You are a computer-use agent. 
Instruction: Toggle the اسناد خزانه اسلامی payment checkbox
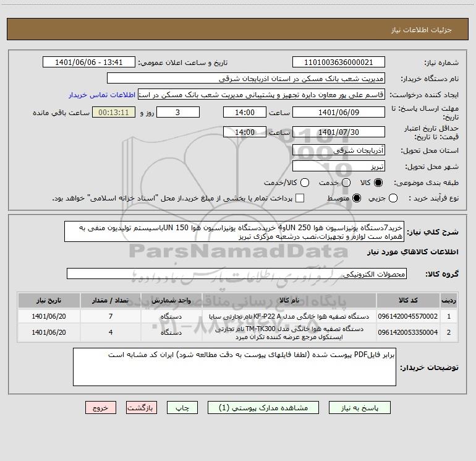tap(300, 198)
